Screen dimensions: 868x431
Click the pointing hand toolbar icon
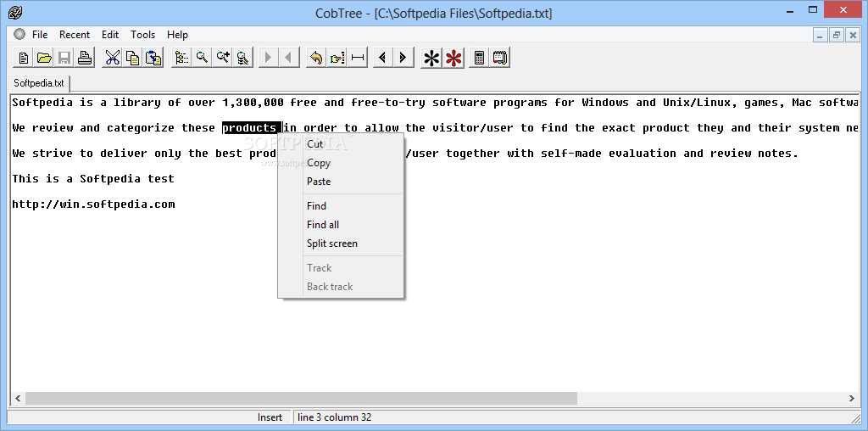pos(337,58)
